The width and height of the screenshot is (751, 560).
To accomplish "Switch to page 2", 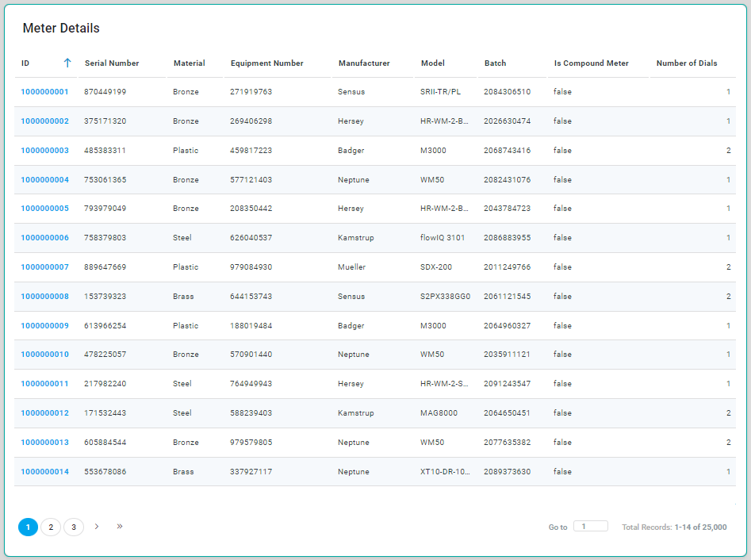I will click(x=51, y=527).
